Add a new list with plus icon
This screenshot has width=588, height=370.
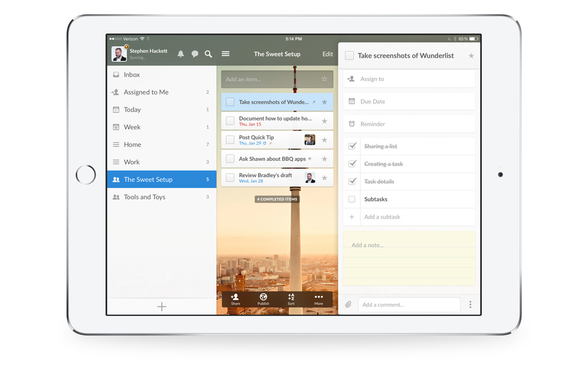(x=161, y=306)
